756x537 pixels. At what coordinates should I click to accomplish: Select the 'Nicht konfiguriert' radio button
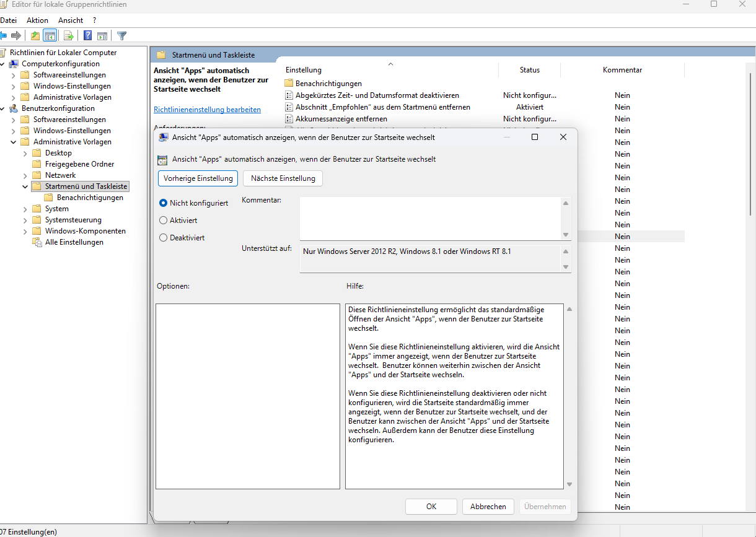pyautogui.click(x=162, y=203)
